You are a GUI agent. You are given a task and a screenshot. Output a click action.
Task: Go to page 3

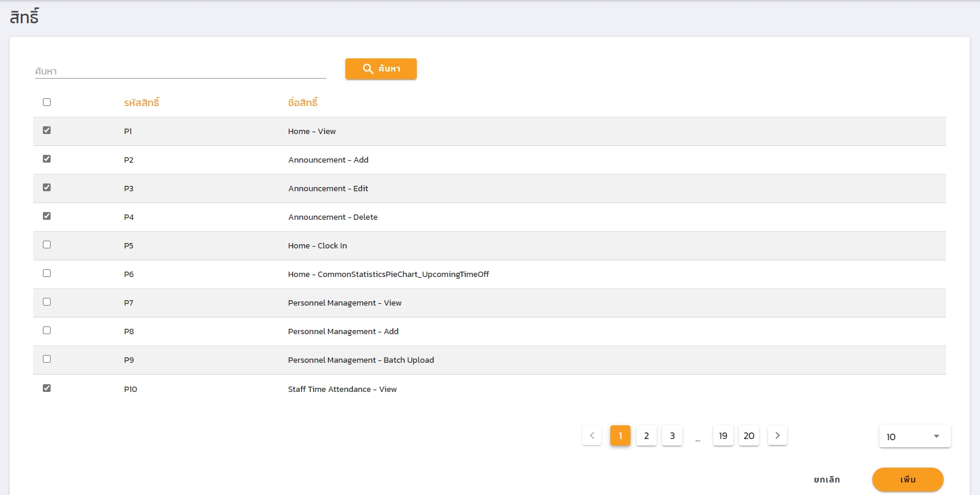coord(672,436)
